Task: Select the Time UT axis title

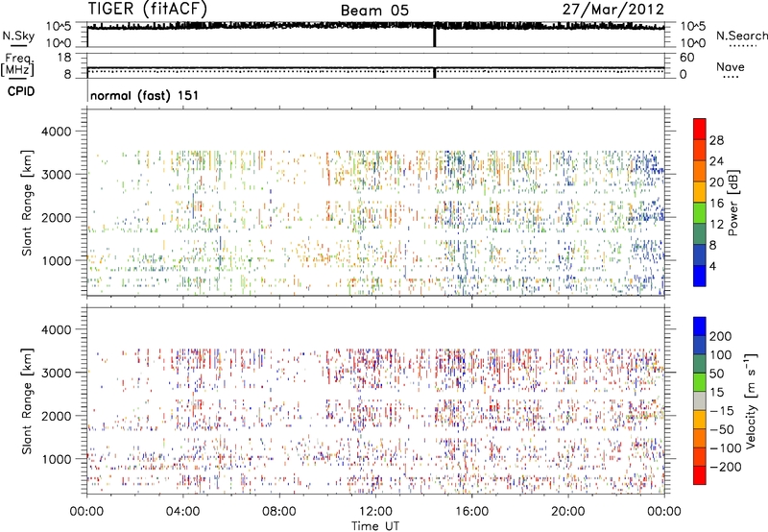Action: pos(375,525)
